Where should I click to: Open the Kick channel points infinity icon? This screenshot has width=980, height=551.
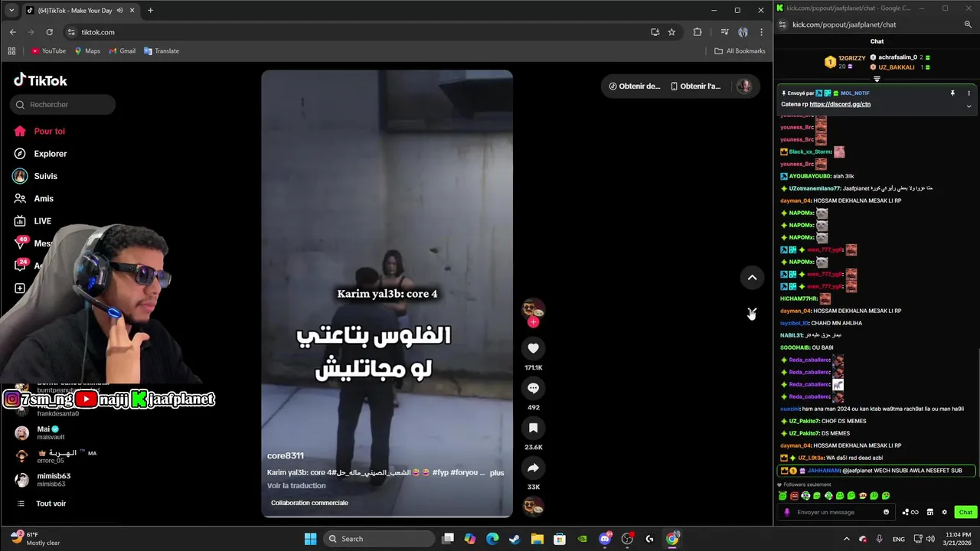(x=910, y=512)
